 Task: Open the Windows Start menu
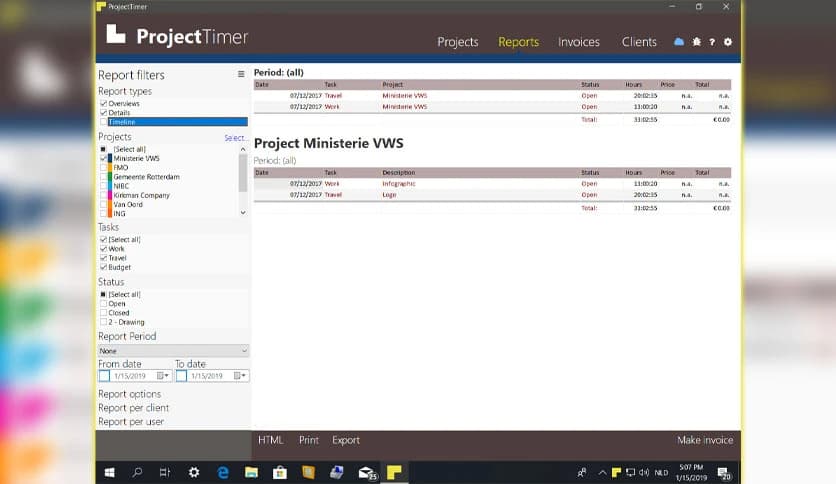108,472
